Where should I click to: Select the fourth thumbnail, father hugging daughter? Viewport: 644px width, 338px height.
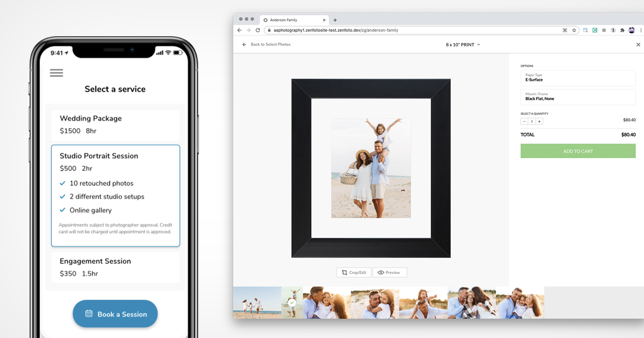tap(375, 303)
